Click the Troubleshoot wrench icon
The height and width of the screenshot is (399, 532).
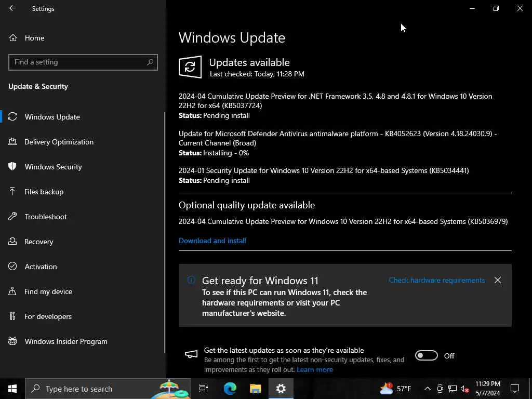[x=12, y=217]
